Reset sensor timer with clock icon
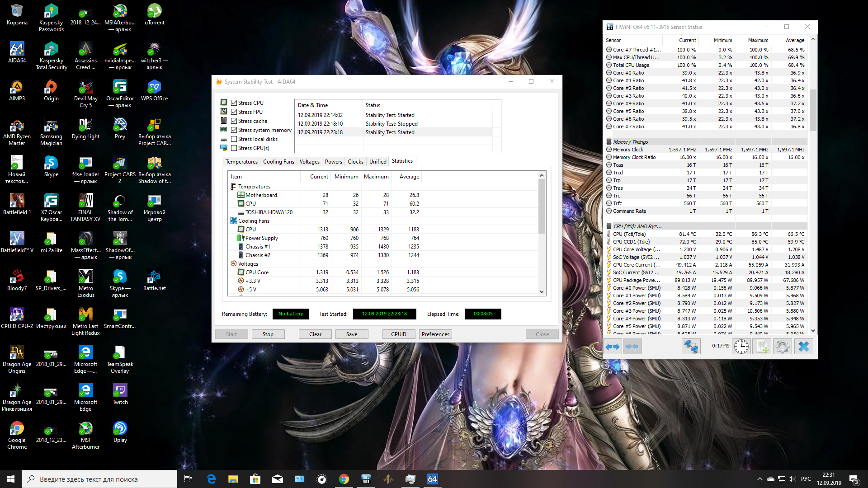Screen dimensions: 868x488 click(x=741, y=347)
